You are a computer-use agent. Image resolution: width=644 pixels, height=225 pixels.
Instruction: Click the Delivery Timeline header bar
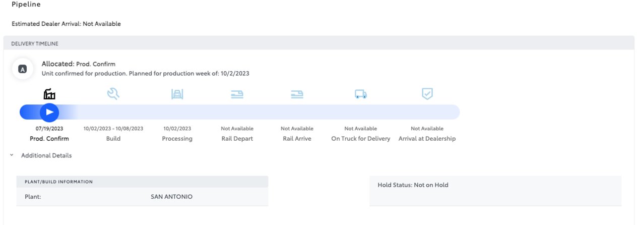[318, 44]
